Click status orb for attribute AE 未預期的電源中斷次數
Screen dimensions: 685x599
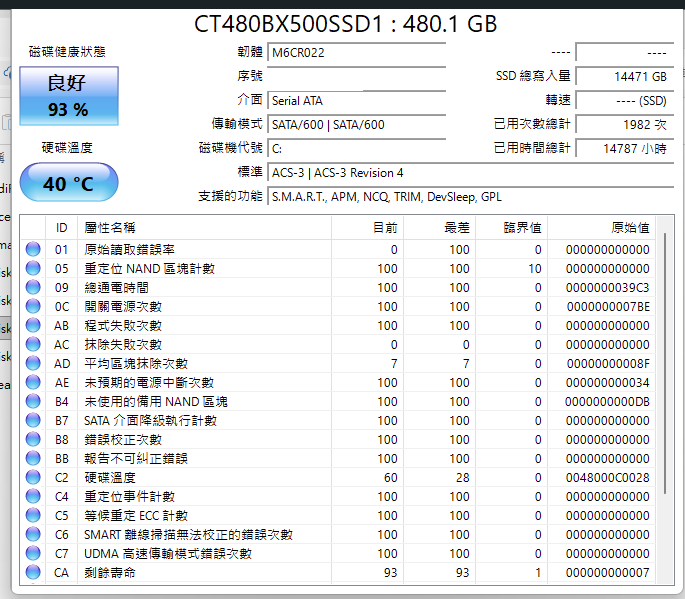33,382
